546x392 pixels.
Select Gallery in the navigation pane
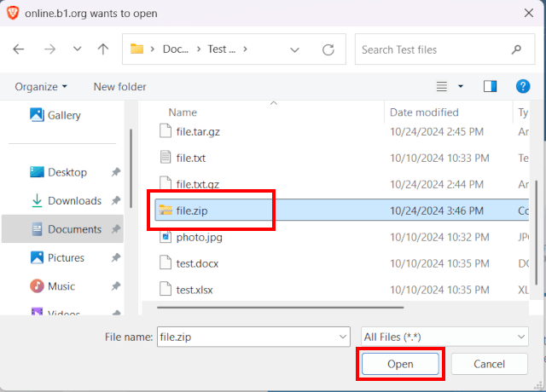pyautogui.click(x=64, y=115)
